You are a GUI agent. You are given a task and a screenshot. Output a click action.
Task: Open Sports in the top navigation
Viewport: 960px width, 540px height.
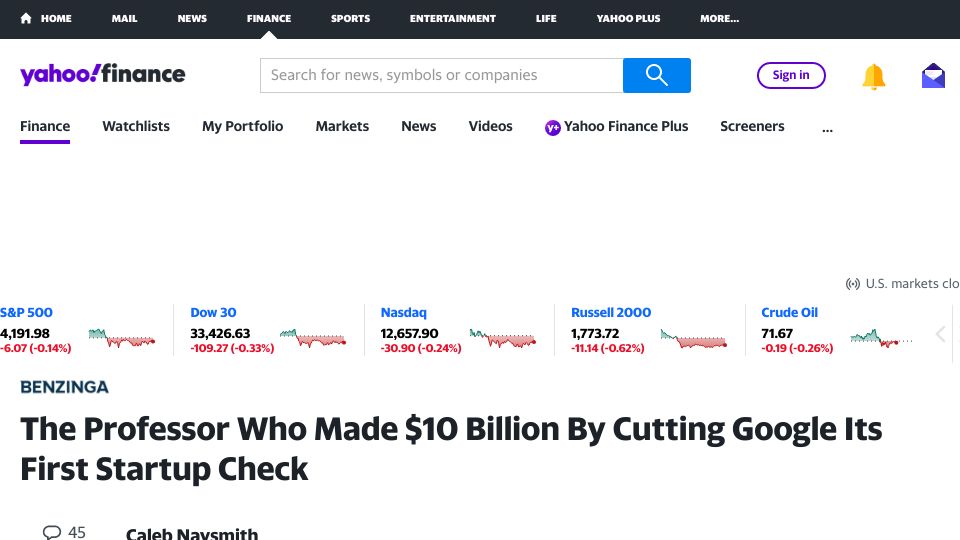pos(350,18)
